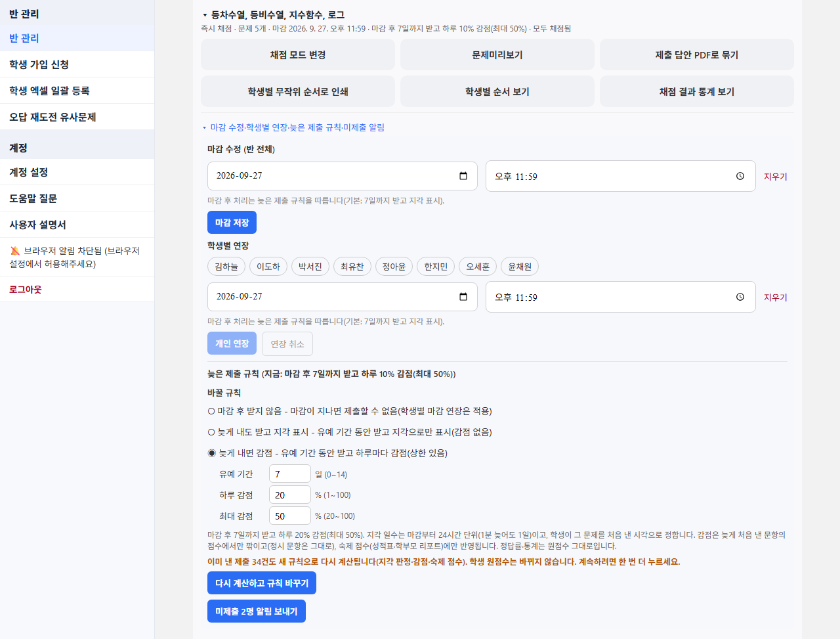The width and height of the screenshot is (840, 639).
Task: Collapse the '마감 수정·학생별 연장' settings expander
Action: click(204, 127)
